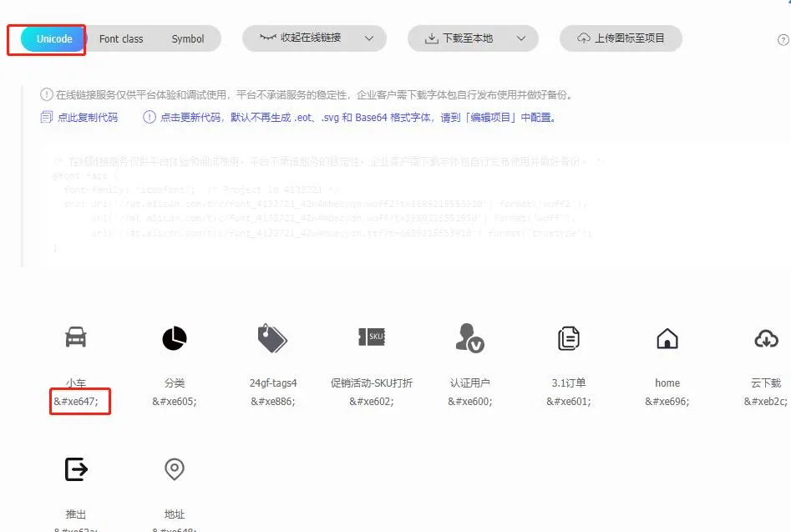Open the 下载至本地 dropdown arrow
Screen dimensions: 791x532
pos(521,38)
